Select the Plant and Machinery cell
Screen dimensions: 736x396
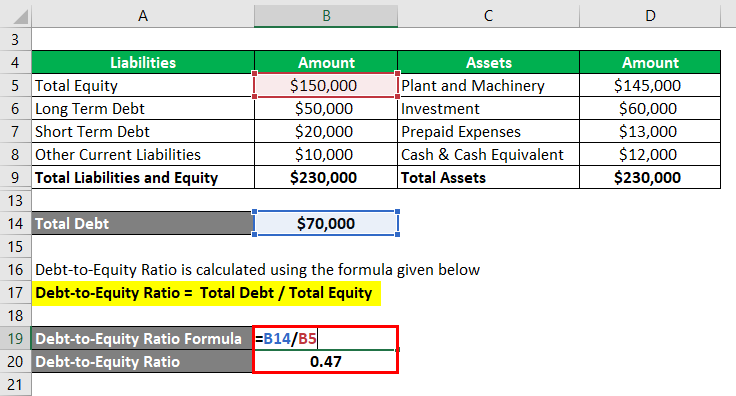pyautogui.click(x=488, y=85)
